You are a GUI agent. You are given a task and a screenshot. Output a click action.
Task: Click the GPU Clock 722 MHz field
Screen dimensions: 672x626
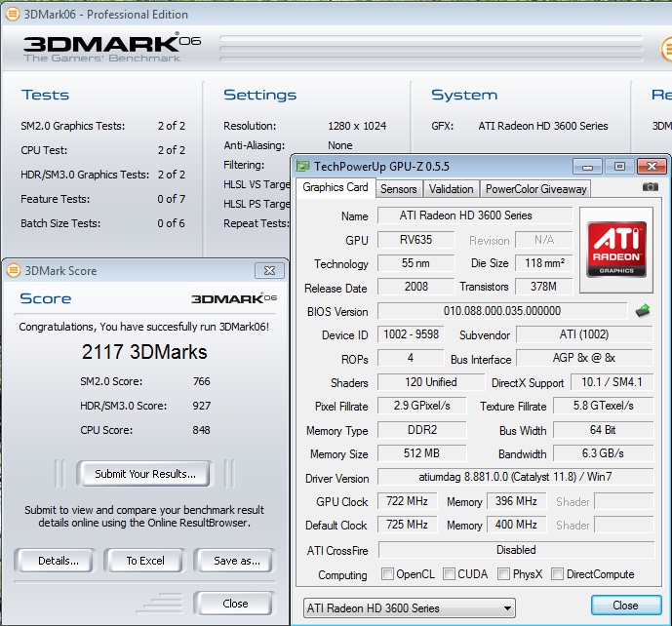[407, 501]
